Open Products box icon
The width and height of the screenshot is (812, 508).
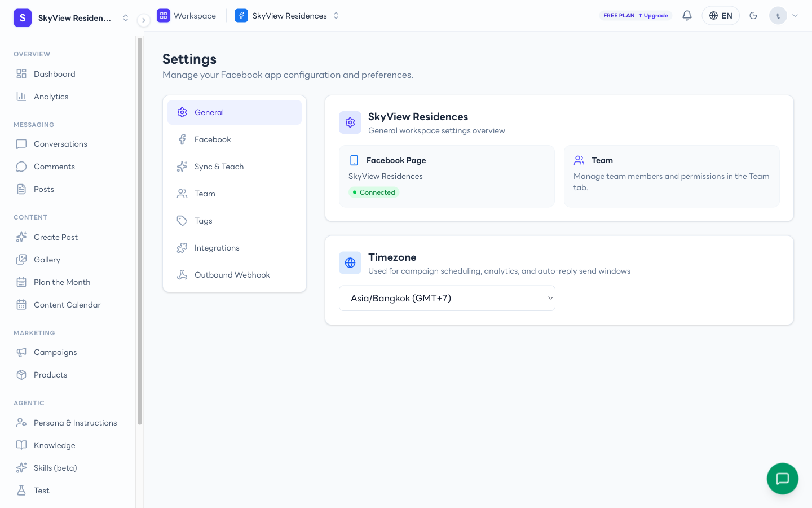coord(21,375)
